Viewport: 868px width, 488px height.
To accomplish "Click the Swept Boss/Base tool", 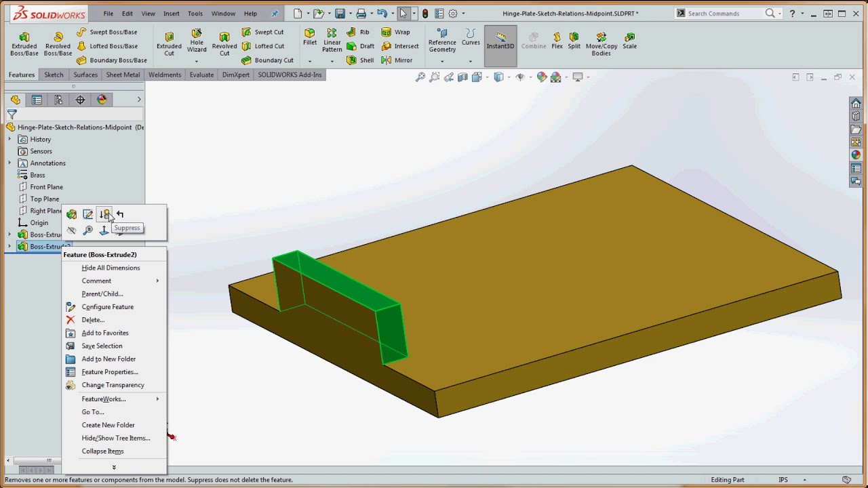I will pyautogui.click(x=106, y=32).
